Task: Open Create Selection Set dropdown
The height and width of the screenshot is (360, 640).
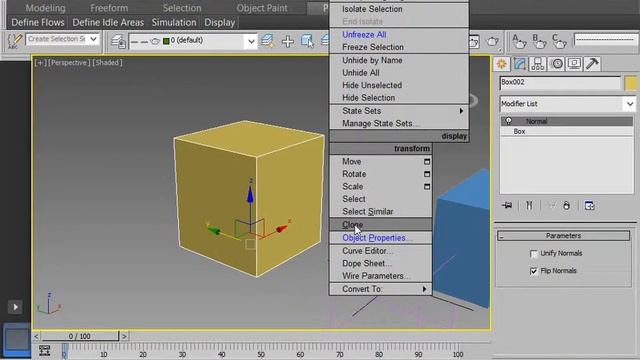Action: (x=94, y=39)
